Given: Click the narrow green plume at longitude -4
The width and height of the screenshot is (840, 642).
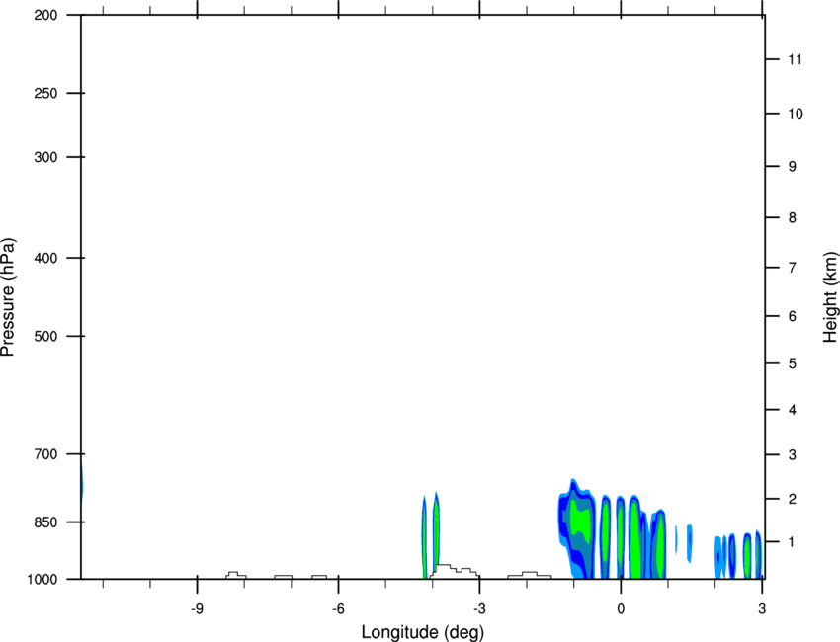Looking at the screenshot, I should pyautogui.click(x=436, y=529).
